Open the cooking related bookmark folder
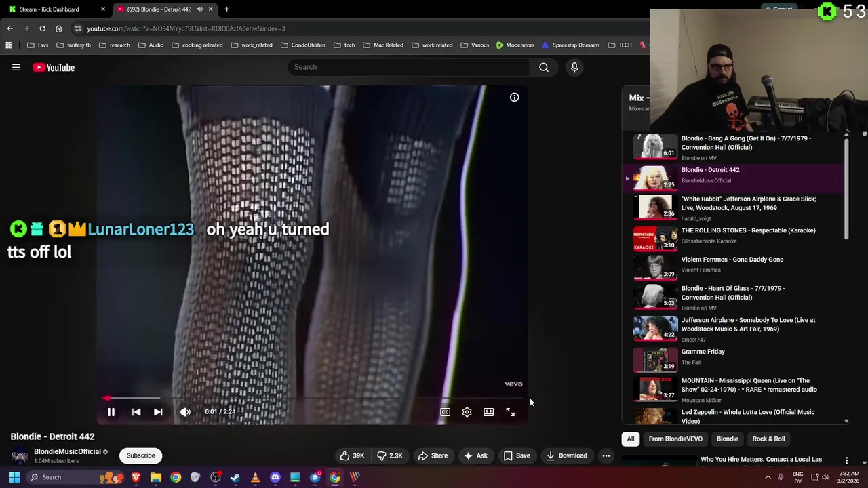868x488 pixels. click(197, 45)
